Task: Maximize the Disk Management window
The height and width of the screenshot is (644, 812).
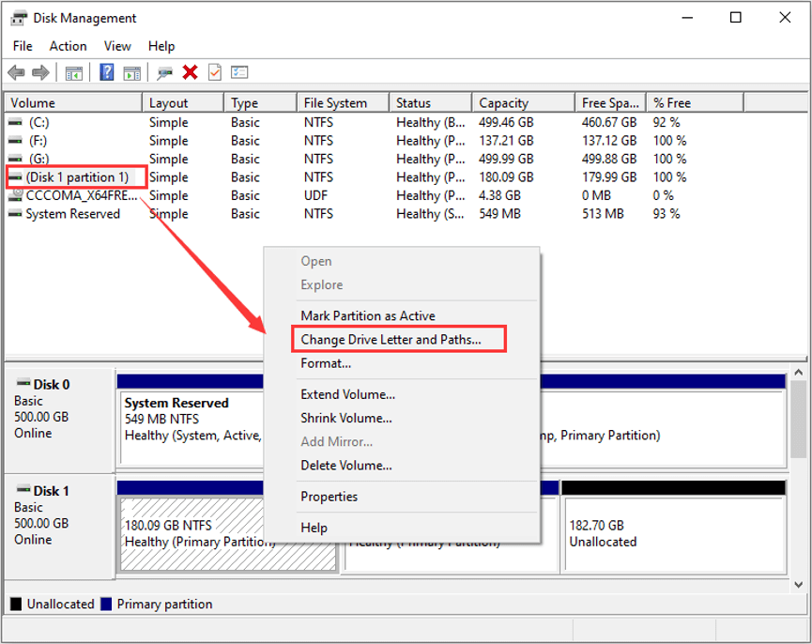Action: [x=735, y=18]
